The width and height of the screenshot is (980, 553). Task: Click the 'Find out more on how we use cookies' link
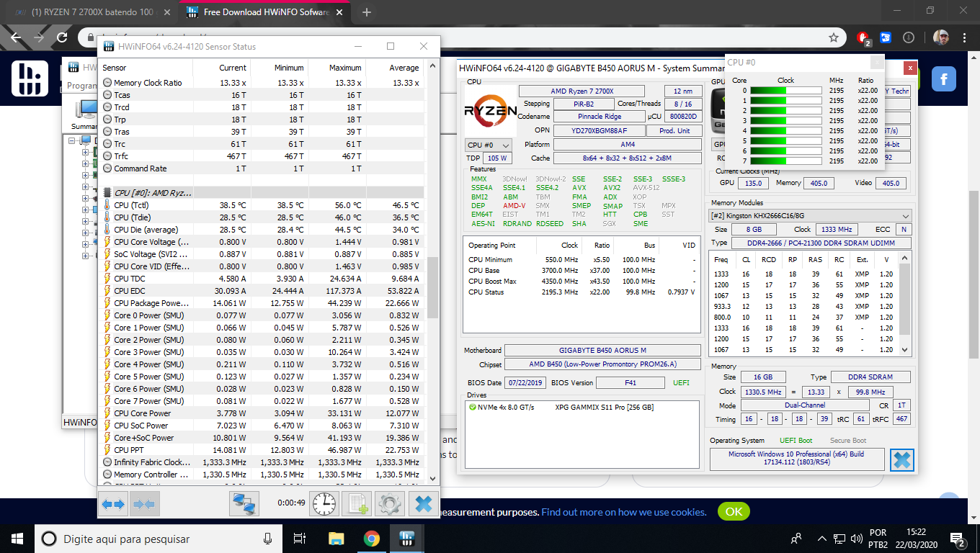pos(624,512)
